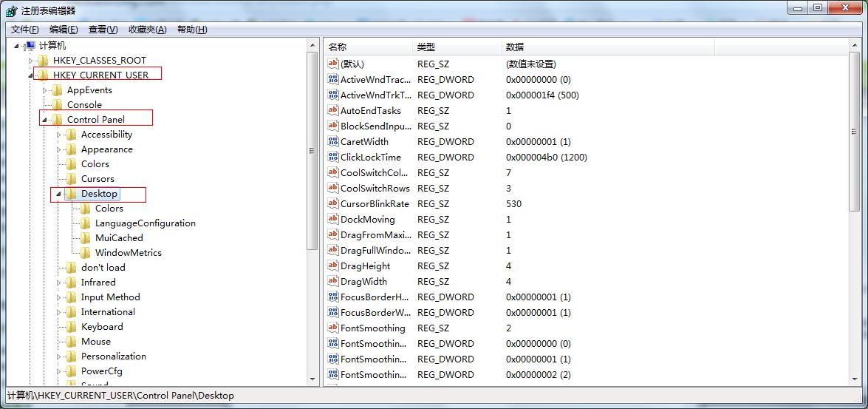The image size is (868, 409).
Task: Click the ClickLockTime binary value icon
Action: pos(332,158)
